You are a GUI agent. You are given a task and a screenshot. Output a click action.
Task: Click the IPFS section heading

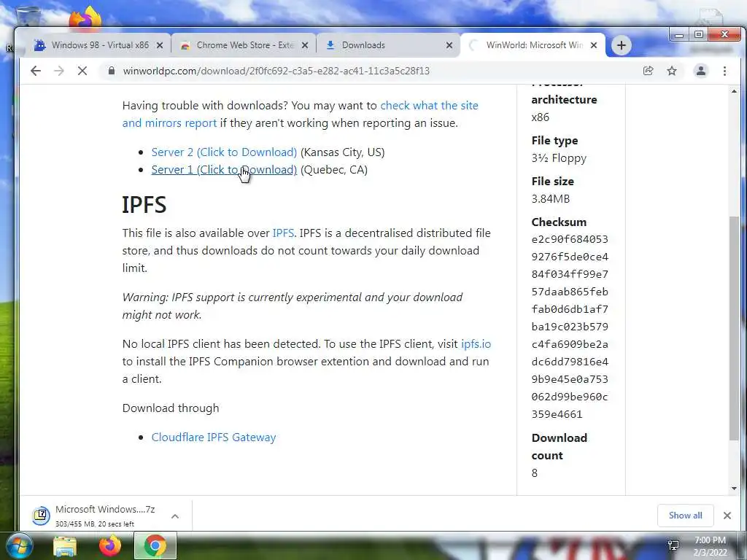coord(144,205)
